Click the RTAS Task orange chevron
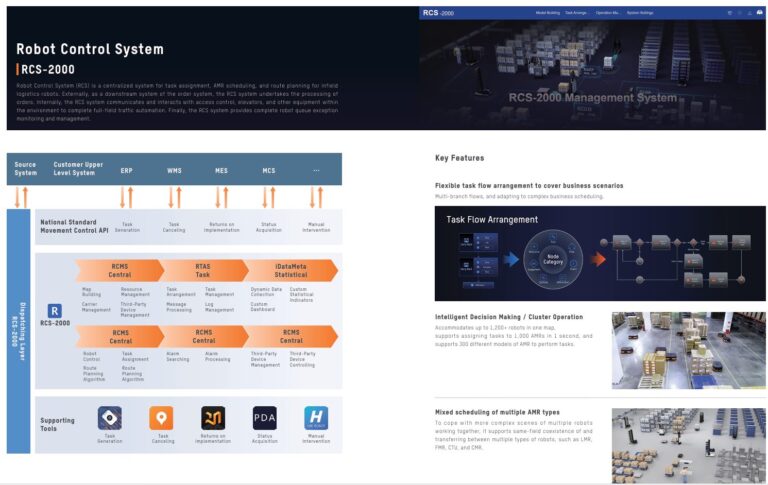The height and width of the screenshot is (485, 768). pos(203,270)
